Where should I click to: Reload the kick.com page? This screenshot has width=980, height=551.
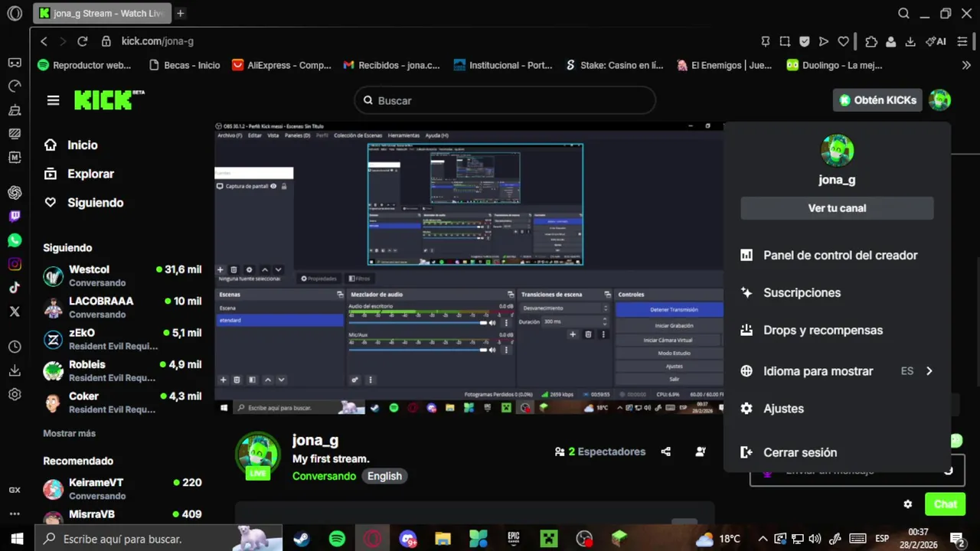point(83,41)
